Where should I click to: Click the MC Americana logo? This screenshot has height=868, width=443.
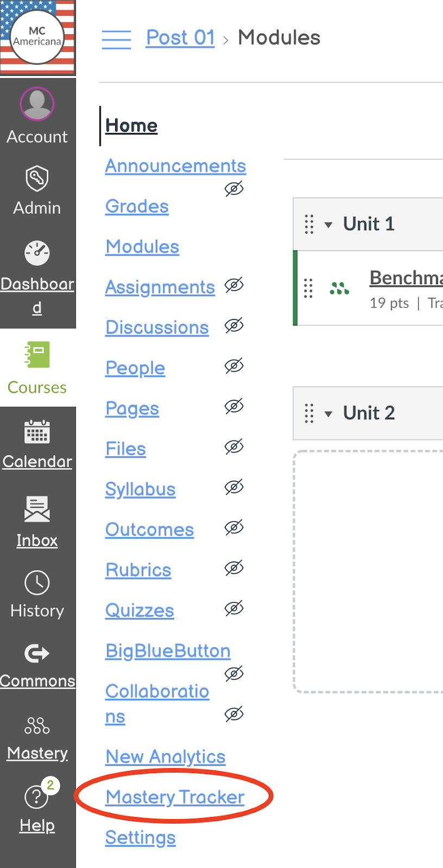pos(37,37)
